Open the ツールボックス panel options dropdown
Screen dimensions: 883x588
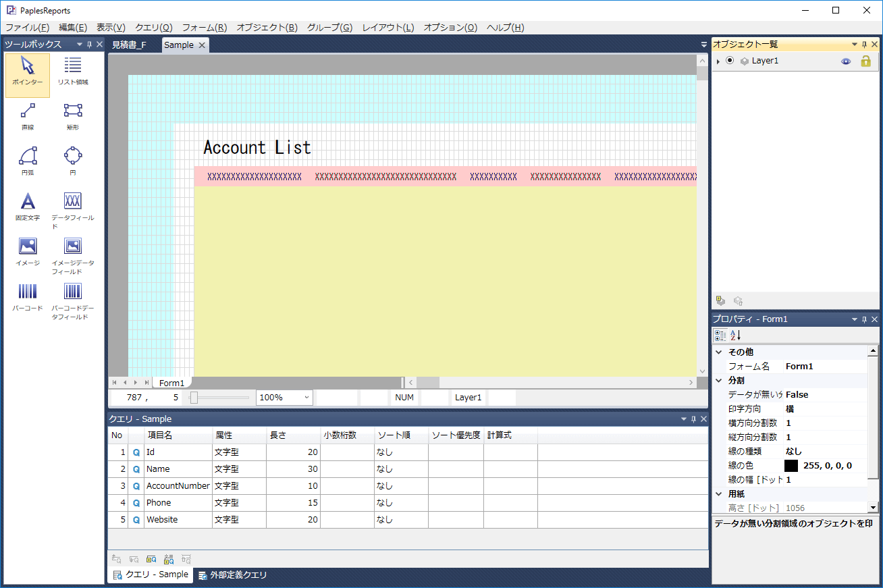79,45
